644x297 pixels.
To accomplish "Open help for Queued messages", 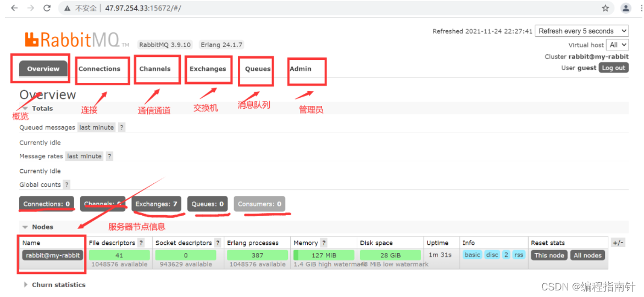I will pyautogui.click(x=121, y=127).
